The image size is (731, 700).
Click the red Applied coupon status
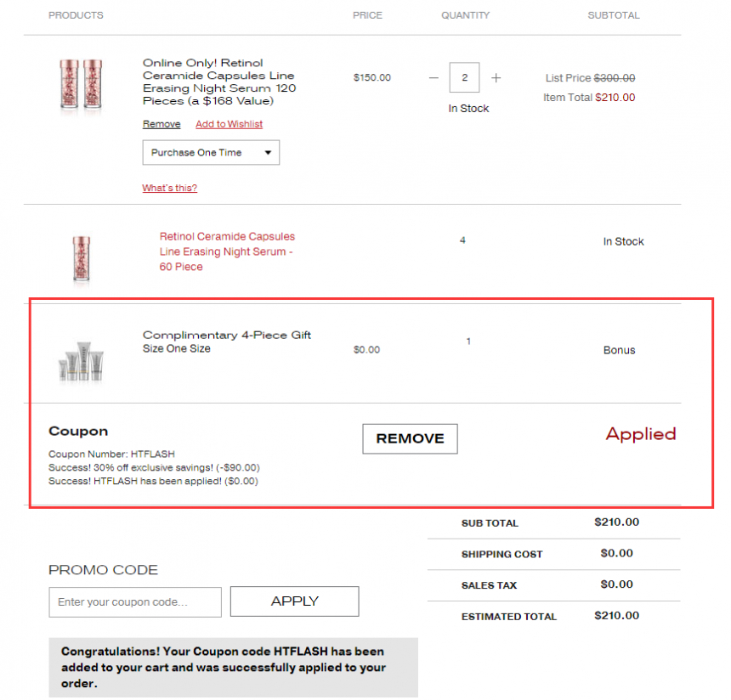[x=641, y=434]
